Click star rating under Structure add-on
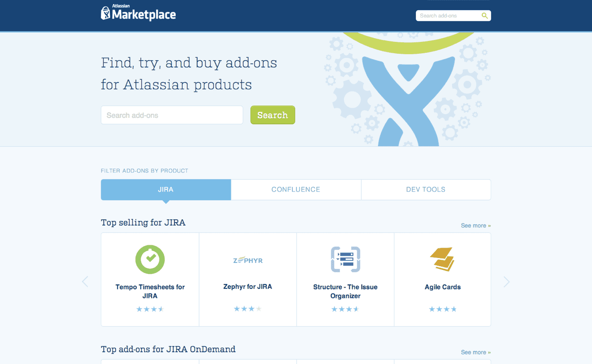This screenshot has height=364, width=592. tap(345, 309)
